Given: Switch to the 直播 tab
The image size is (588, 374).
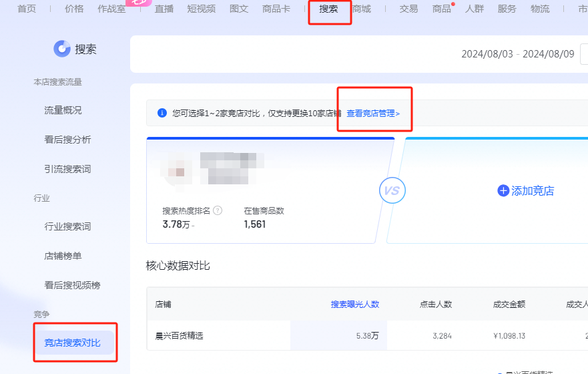Looking at the screenshot, I should pos(164,9).
